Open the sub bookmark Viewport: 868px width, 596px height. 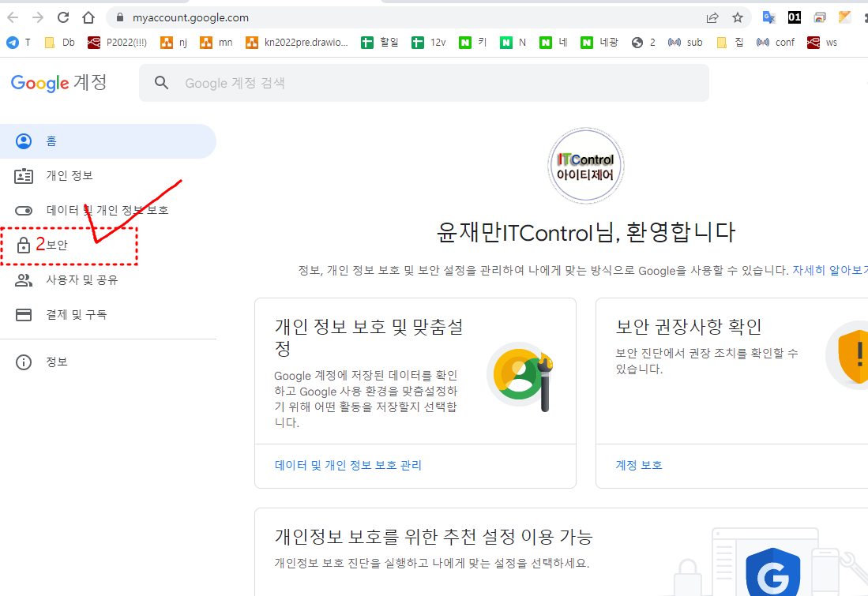point(686,42)
